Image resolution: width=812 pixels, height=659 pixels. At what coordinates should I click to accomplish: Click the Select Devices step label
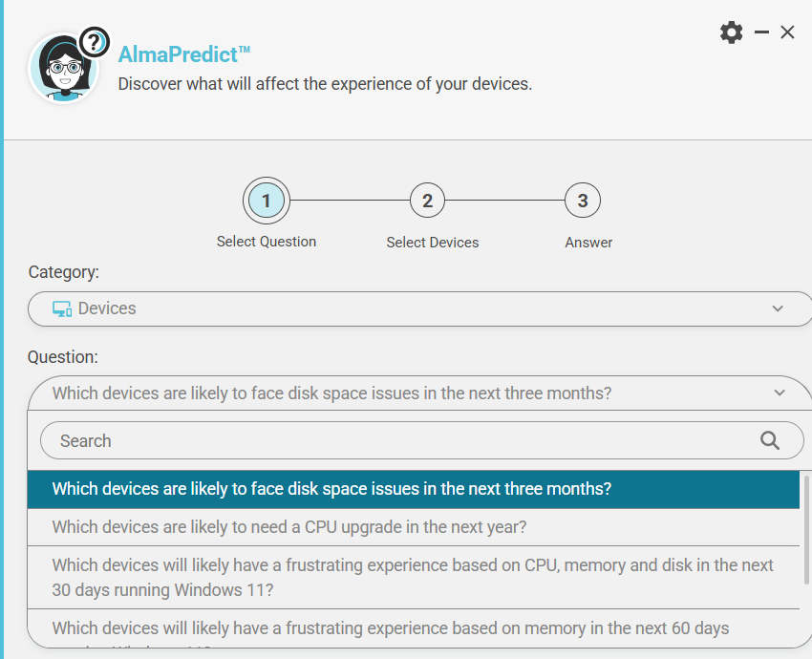click(x=432, y=243)
